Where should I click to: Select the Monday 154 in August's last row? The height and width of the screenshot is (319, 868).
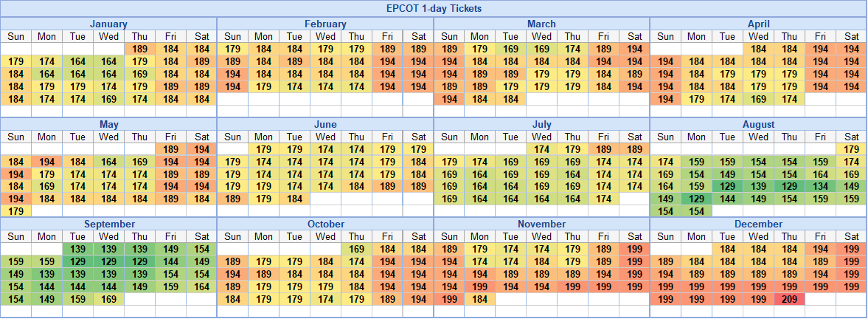tap(696, 211)
